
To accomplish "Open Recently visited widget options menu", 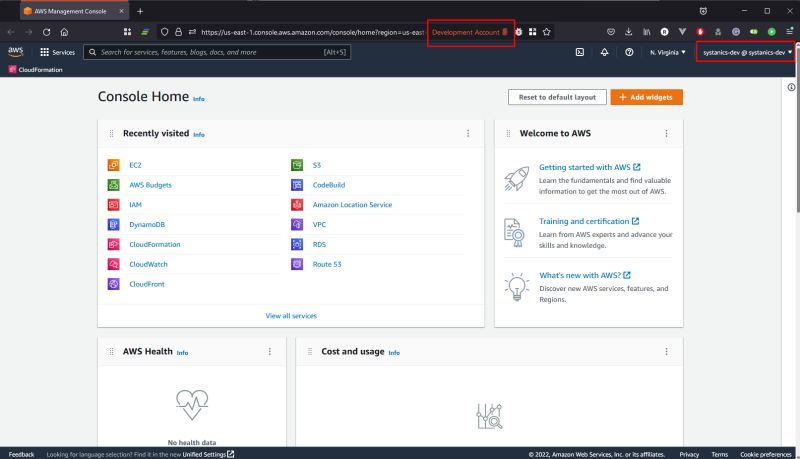I will click(x=468, y=133).
